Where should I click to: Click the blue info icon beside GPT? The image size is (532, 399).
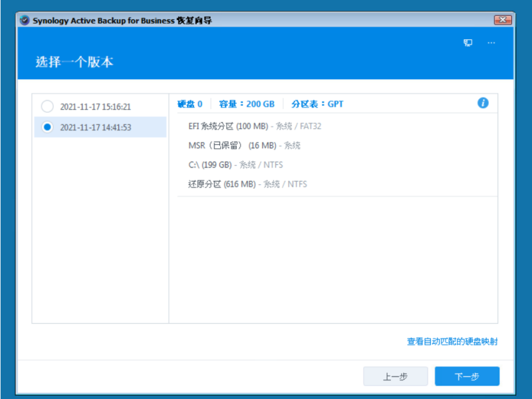(x=483, y=103)
